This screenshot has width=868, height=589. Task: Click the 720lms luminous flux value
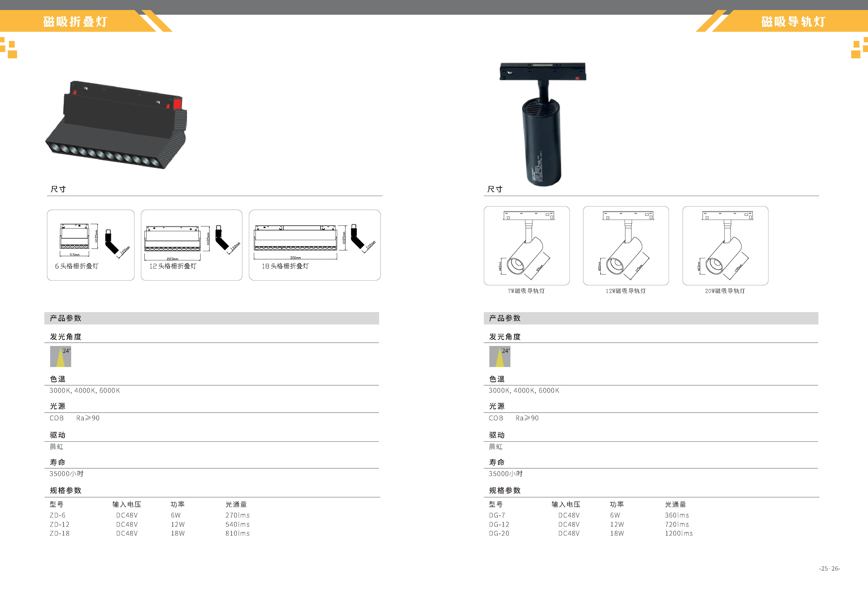[x=677, y=524]
